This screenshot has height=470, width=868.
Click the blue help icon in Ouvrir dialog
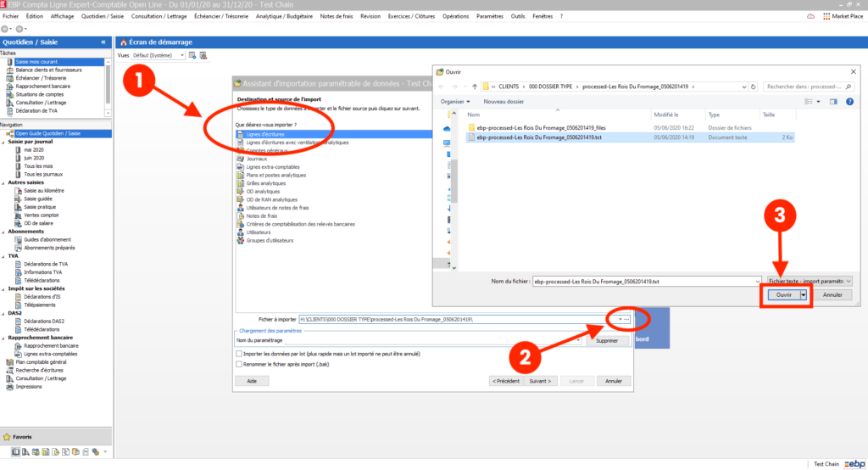click(x=849, y=102)
